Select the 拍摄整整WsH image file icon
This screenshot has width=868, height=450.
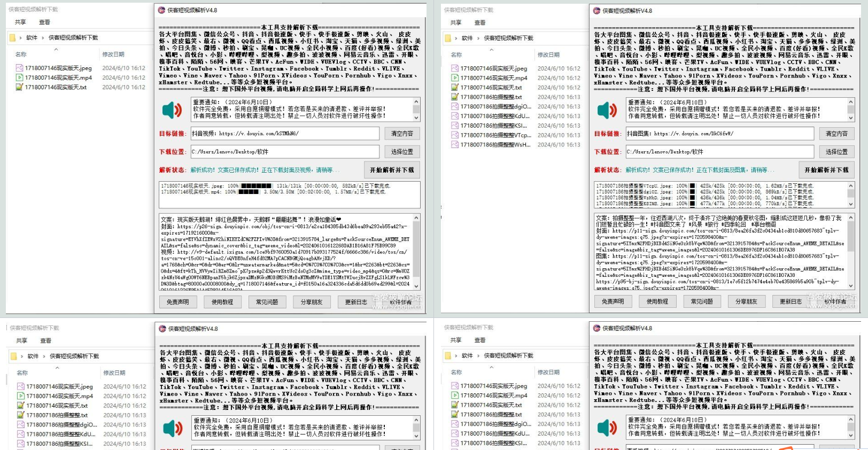point(455,145)
